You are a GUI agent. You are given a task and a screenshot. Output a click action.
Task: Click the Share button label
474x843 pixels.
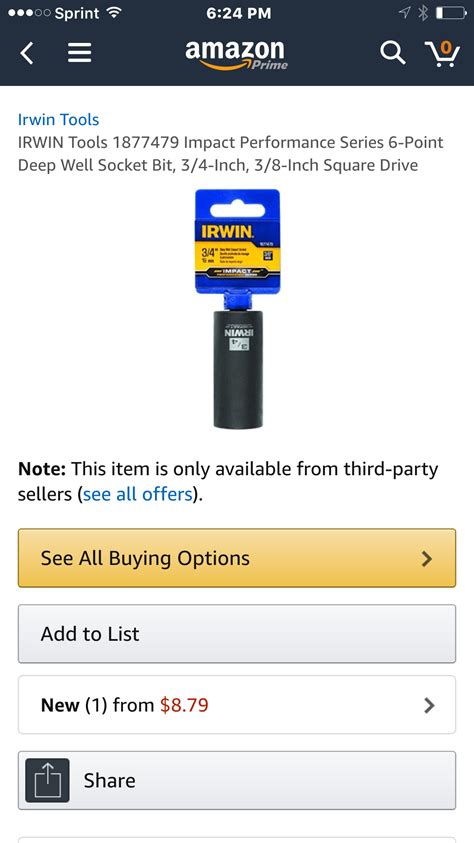[110, 780]
